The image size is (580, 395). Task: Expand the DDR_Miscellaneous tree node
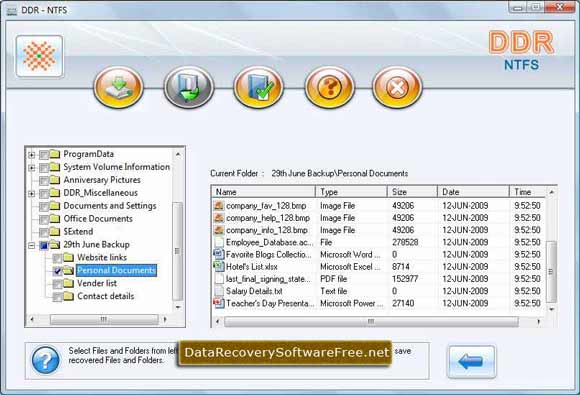click(x=32, y=194)
